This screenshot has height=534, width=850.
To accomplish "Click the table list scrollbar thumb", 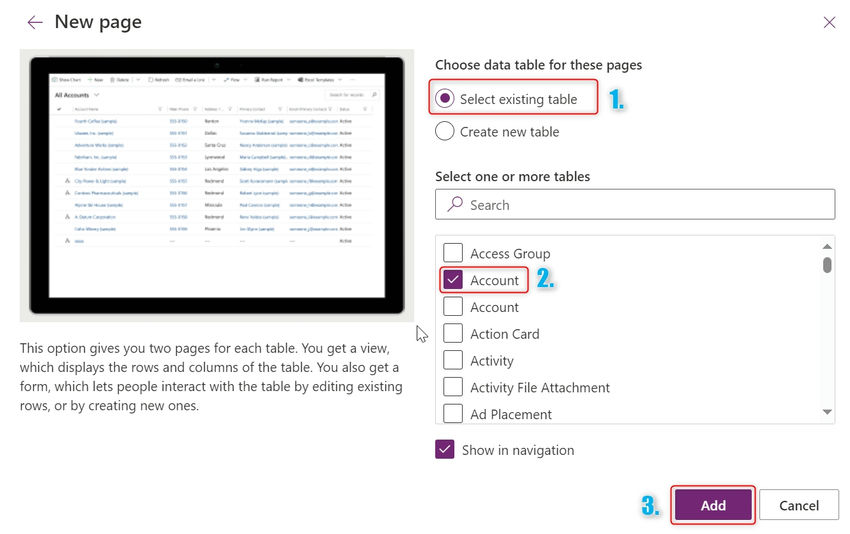I will pyautogui.click(x=827, y=265).
